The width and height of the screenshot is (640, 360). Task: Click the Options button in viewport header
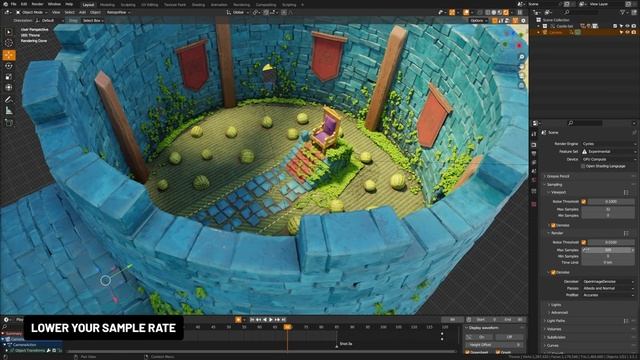click(478, 20)
